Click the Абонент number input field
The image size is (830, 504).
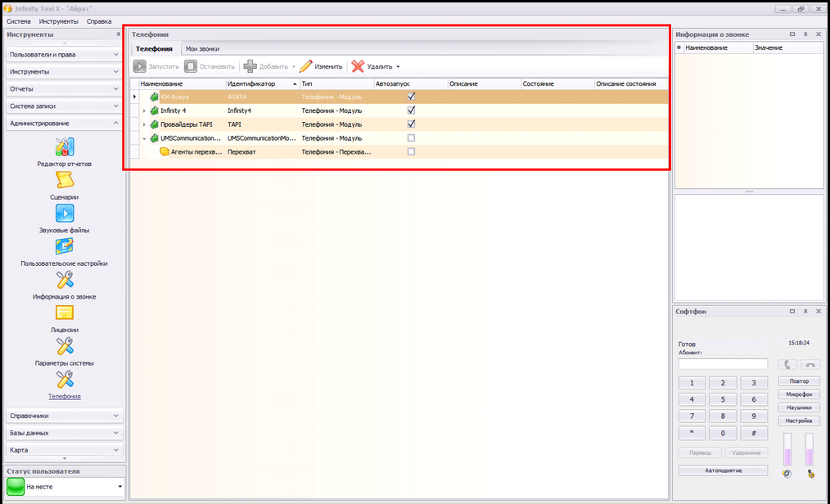(723, 364)
